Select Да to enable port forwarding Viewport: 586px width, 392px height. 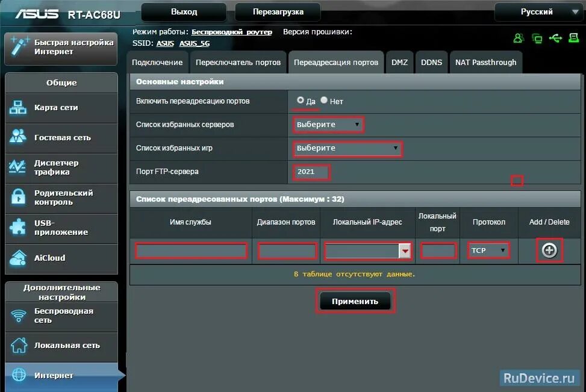pos(300,100)
